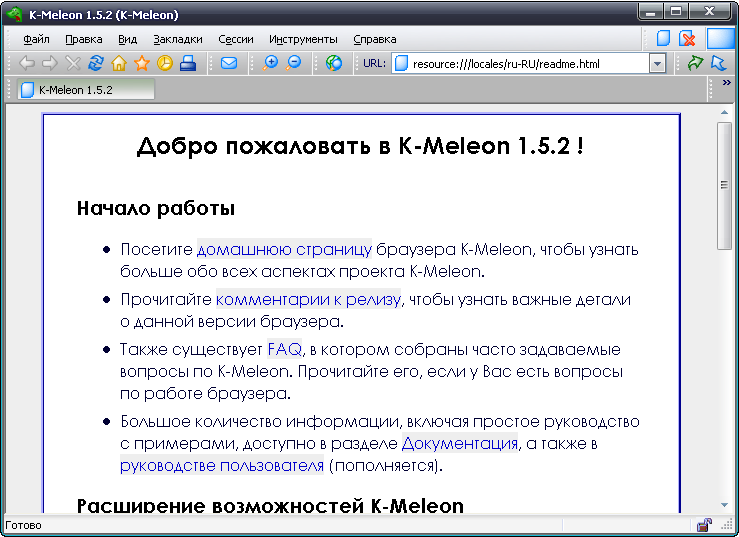The image size is (739, 537).
Task: Click the Начало работы heading
Action: 156,208
